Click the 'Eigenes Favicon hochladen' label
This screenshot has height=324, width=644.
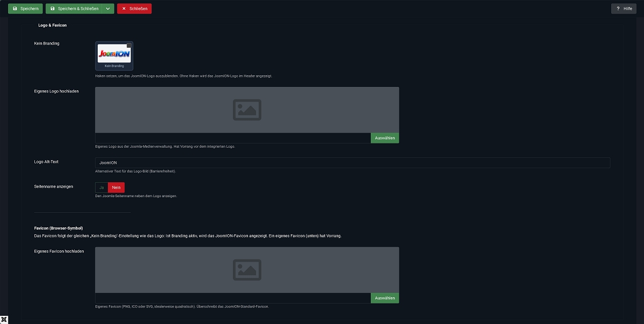pos(59,251)
